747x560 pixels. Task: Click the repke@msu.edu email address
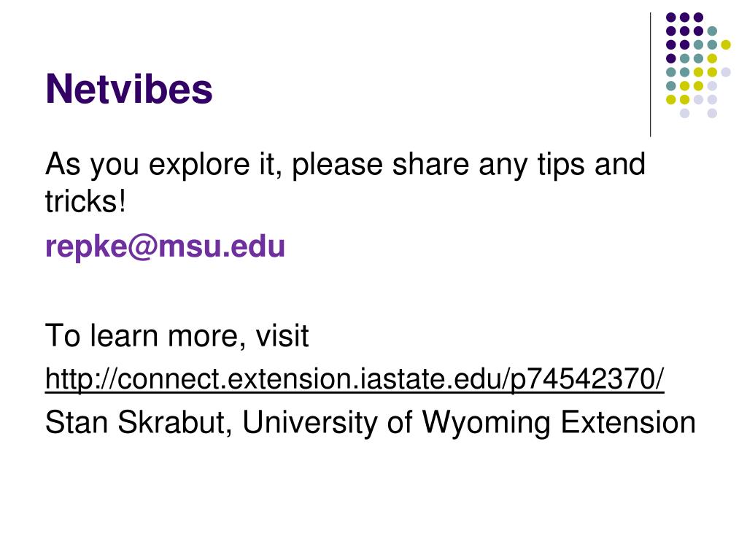click(165, 247)
